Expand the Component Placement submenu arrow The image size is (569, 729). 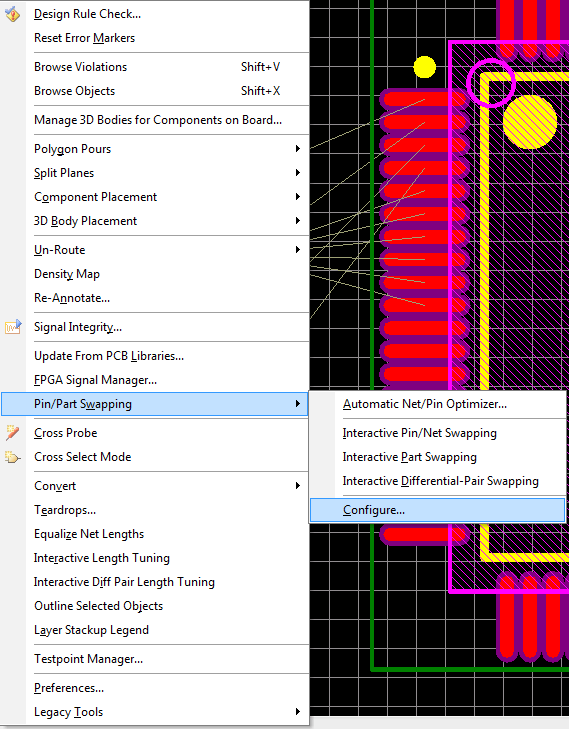coord(298,197)
